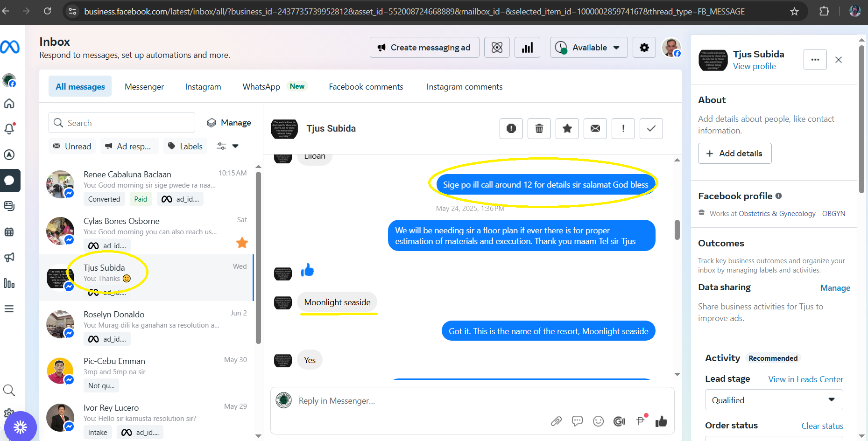Mark conversation as follow up with star icon
Viewport: 868px width, 441px height.
(567, 128)
